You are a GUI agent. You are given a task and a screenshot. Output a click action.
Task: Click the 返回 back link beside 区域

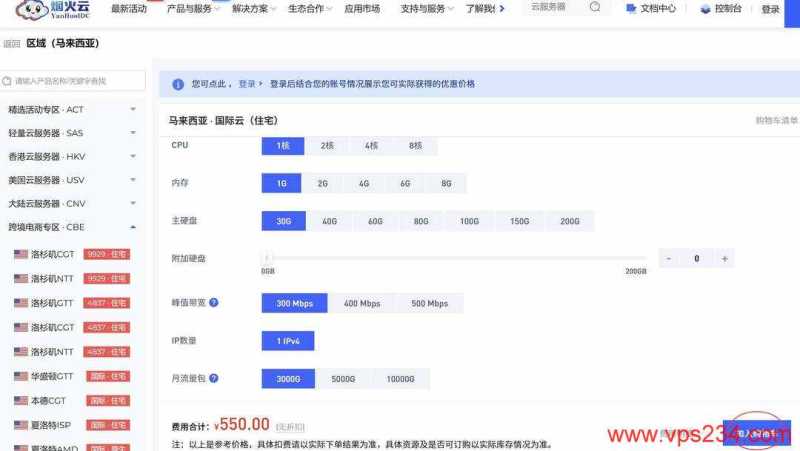[12, 44]
